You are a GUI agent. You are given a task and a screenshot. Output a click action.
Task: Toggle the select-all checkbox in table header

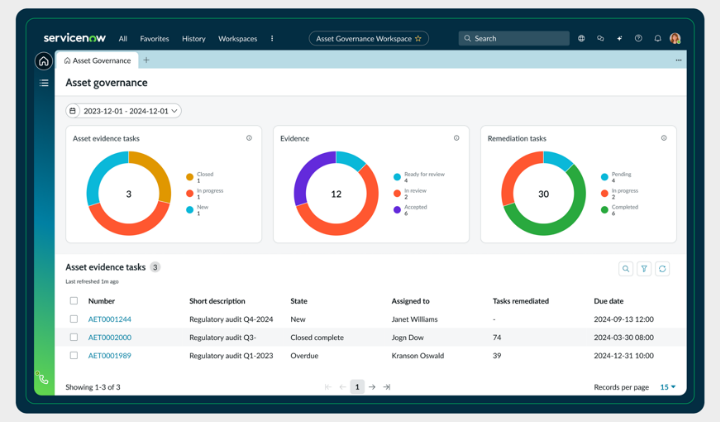[x=73, y=300]
